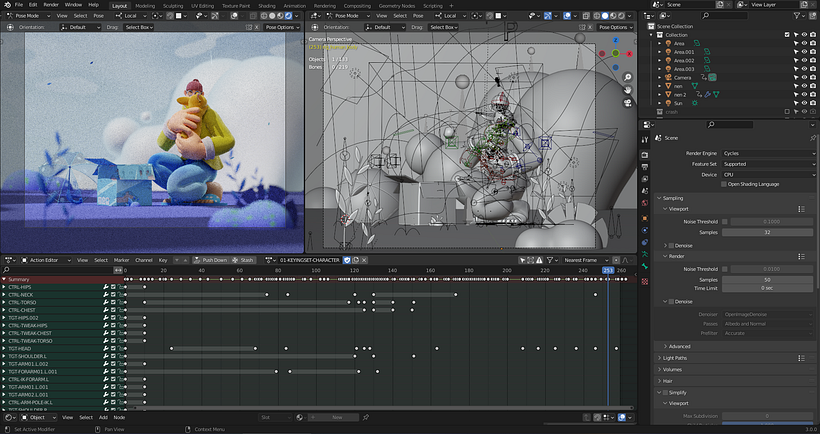
Task: Uncheck the Collection exclude checkbox
Action: 787,35
